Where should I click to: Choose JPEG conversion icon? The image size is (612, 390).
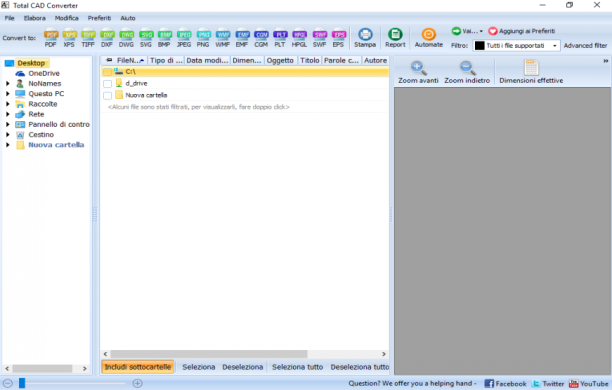[x=184, y=38]
